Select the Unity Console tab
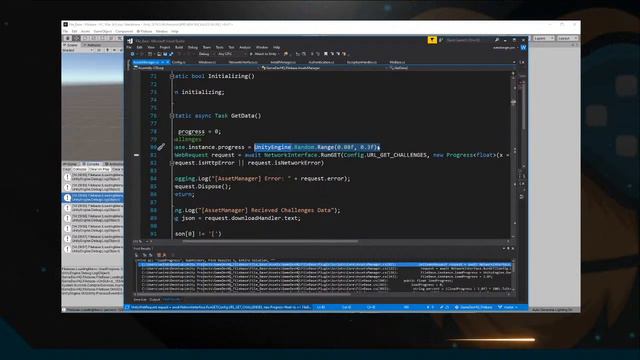Image resolution: width=640 pixels, height=360 pixels. pos(92,164)
